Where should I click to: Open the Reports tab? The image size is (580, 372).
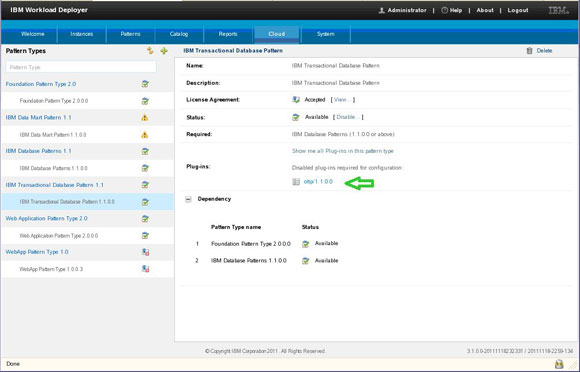tap(228, 34)
